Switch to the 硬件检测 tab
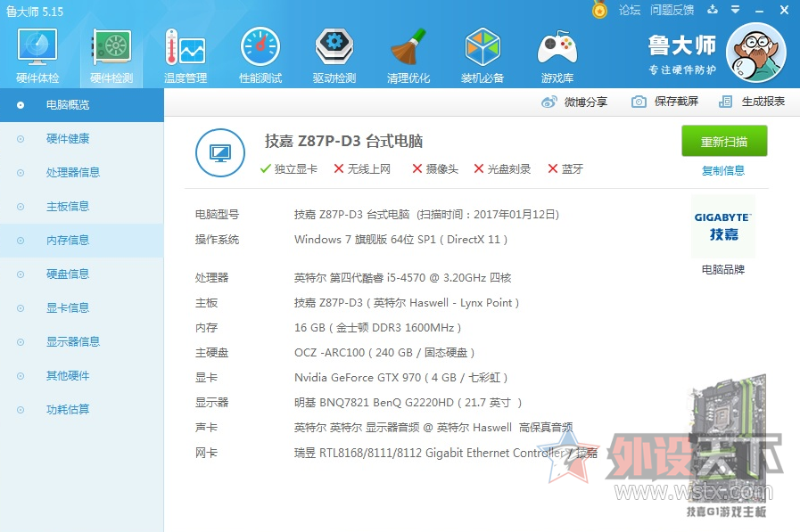This screenshot has height=532, width=800. 111,55
